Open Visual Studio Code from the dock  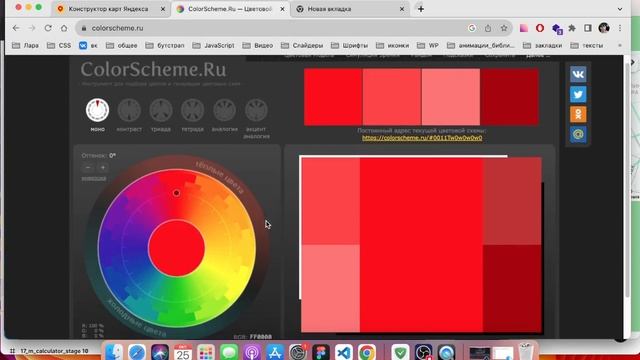click(x=344, y=351)
